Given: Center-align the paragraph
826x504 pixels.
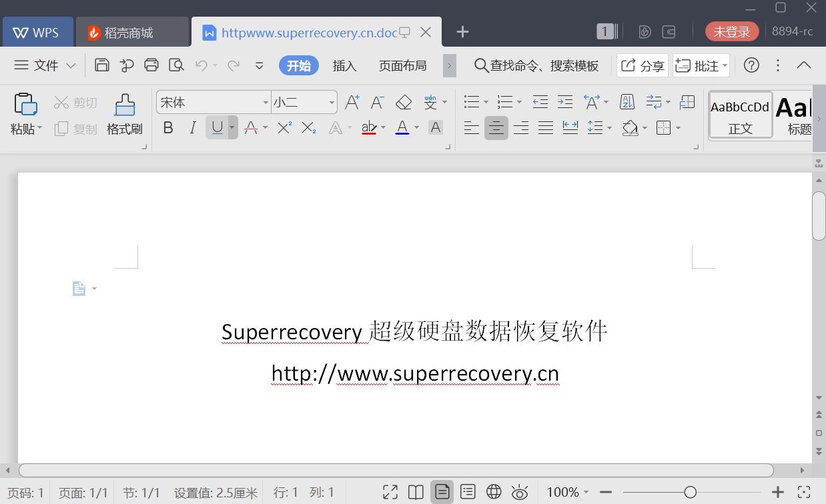Looking at the screenshot, I should [x=496, y=127].
